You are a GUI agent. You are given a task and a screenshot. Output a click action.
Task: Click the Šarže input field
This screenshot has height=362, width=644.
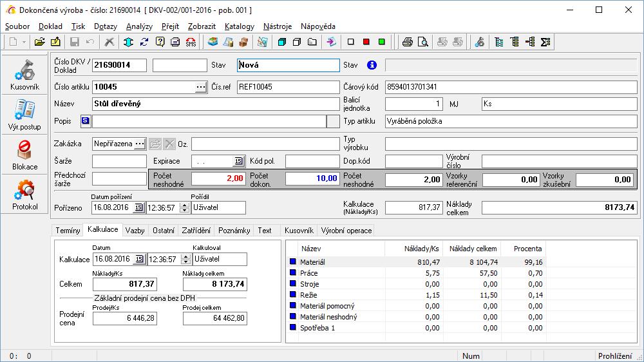pyautogui.click(x=119, y=161)
